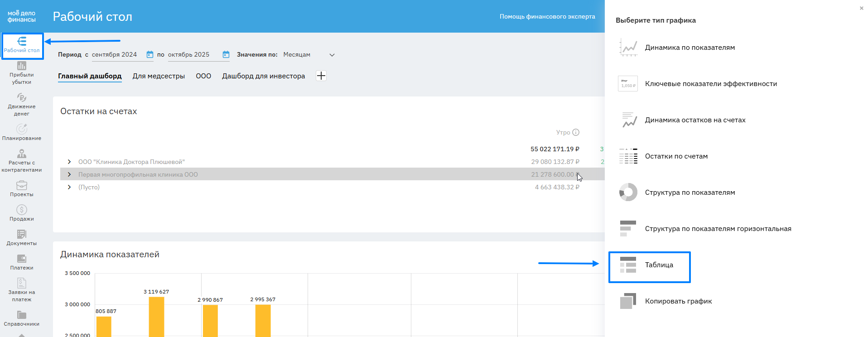The width and height of the screenshot is (868, 337).
Task: Switch to ООО dashboard tab
Action: [x=203, y=76]
